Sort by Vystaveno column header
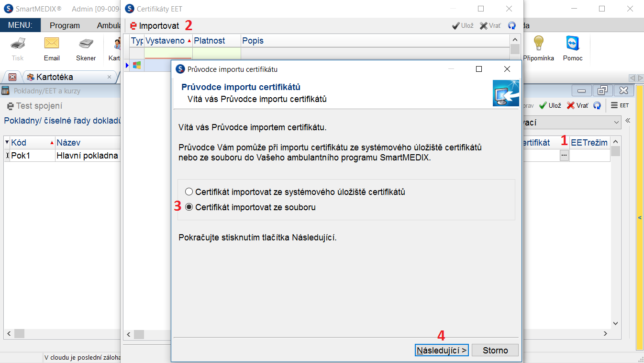 point(168,41)
